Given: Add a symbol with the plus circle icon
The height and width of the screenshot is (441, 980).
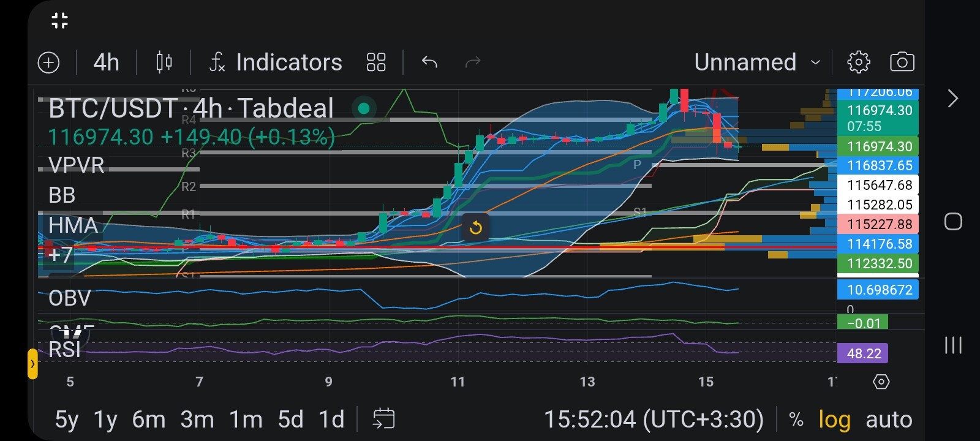Looking at the screenshot, I should tap(48, 62).
